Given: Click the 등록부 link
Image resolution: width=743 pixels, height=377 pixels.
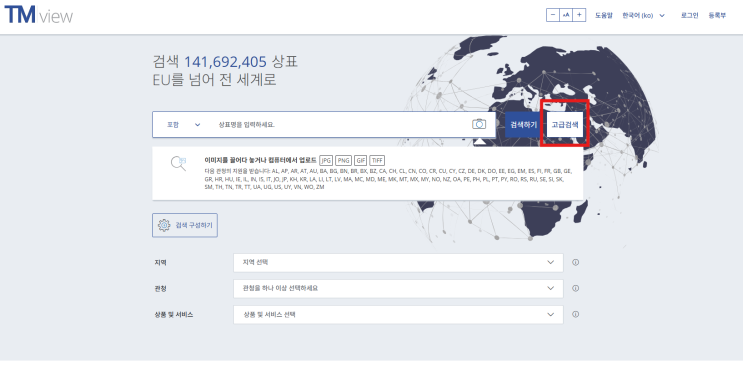Looking at the screenshot, I should [x=717, y=15].
